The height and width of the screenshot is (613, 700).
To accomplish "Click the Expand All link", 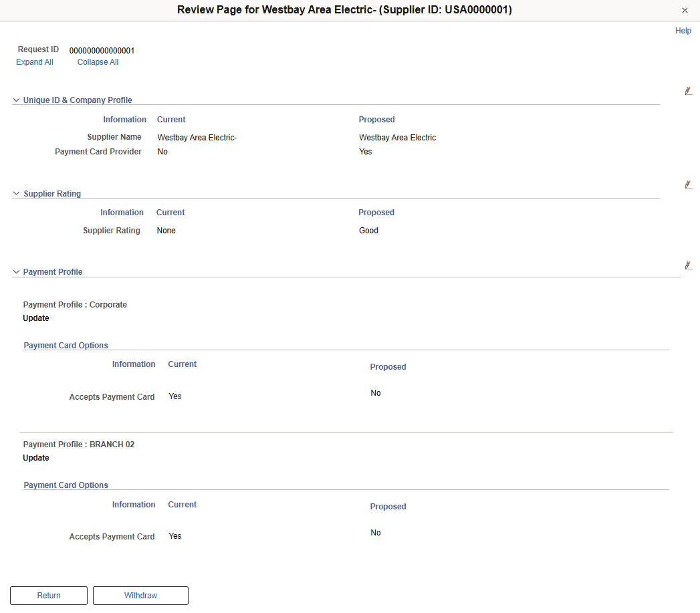I will click(34, 62).
